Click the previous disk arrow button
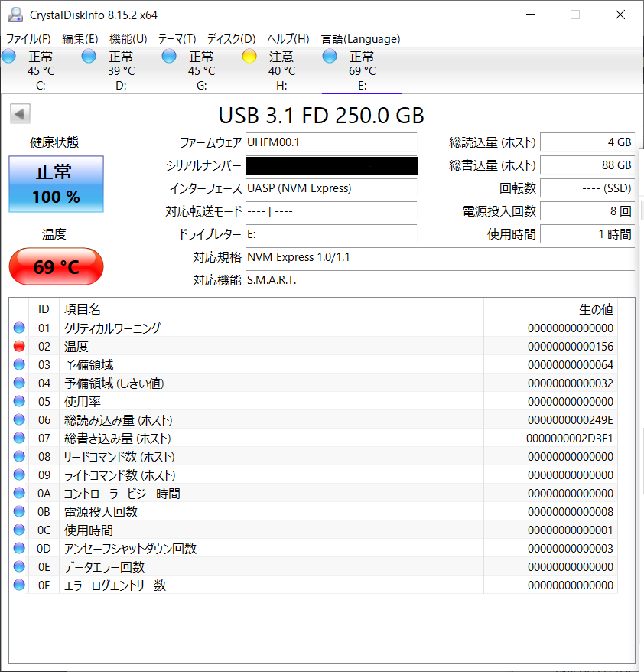This screenshot has width=644, height=672. tap(20, 114)
